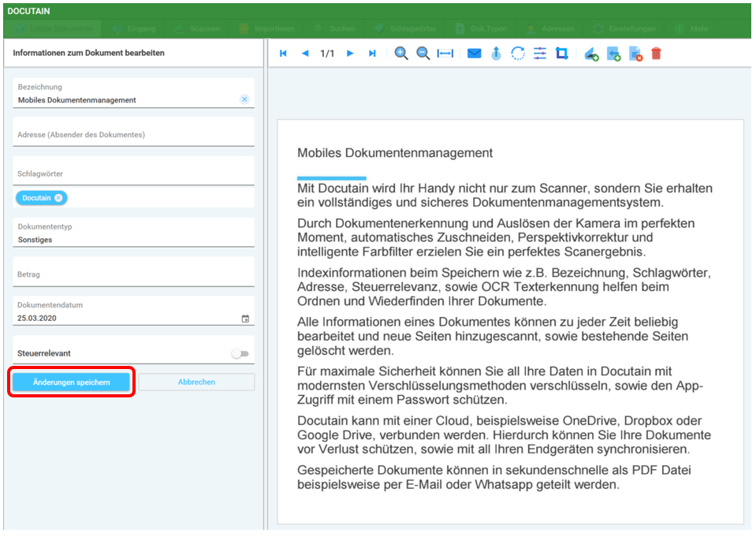Image resolution: width=756 pixels, height=537 pixels.
Task: Click the Betrag input field
Action: (x=134, y=275)
